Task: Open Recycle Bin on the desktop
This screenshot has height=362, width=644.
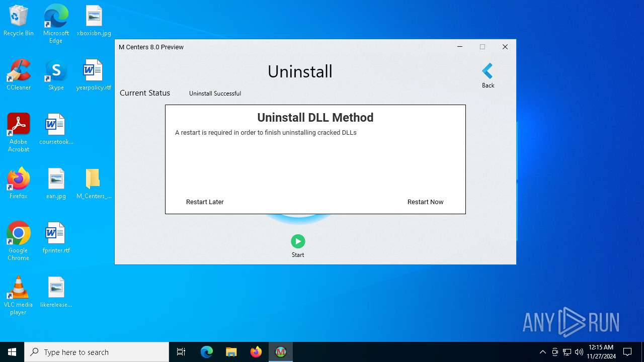Action: 19,21
